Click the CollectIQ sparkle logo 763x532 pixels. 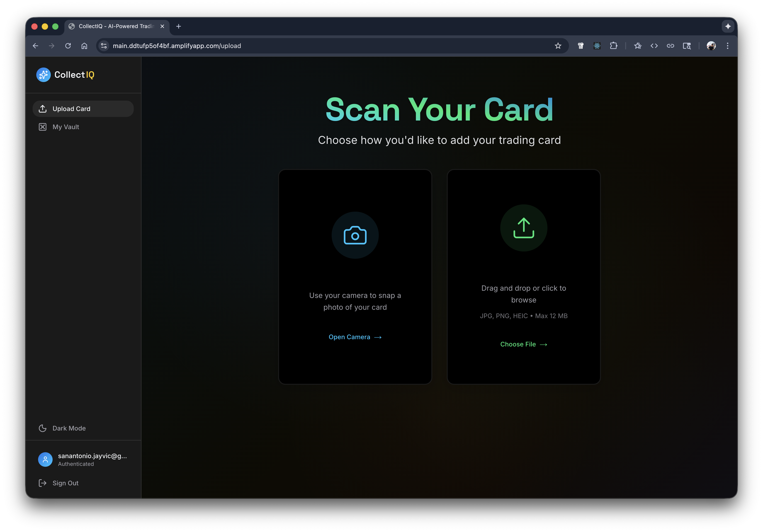[44, 75]
